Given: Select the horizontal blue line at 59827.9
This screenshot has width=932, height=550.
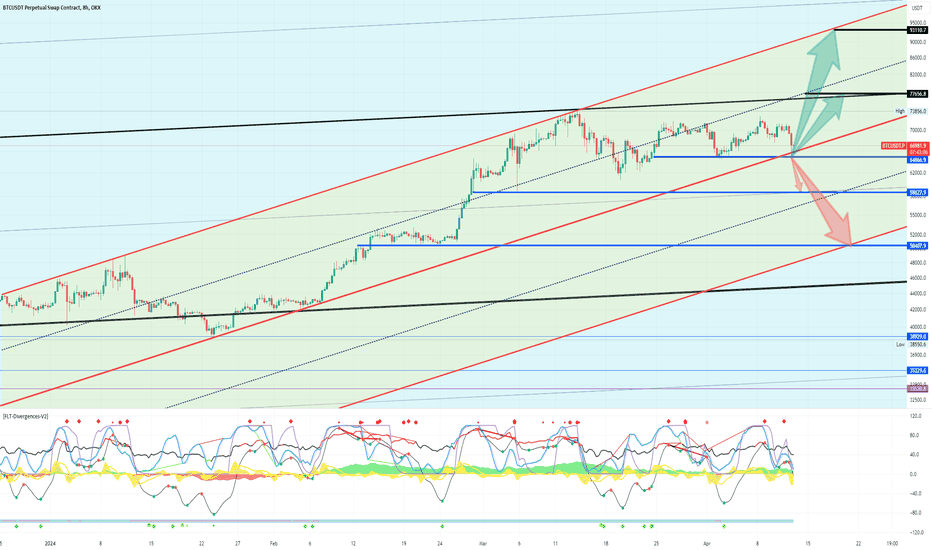Looking at the screenshot, I should [x=689, y=192].
